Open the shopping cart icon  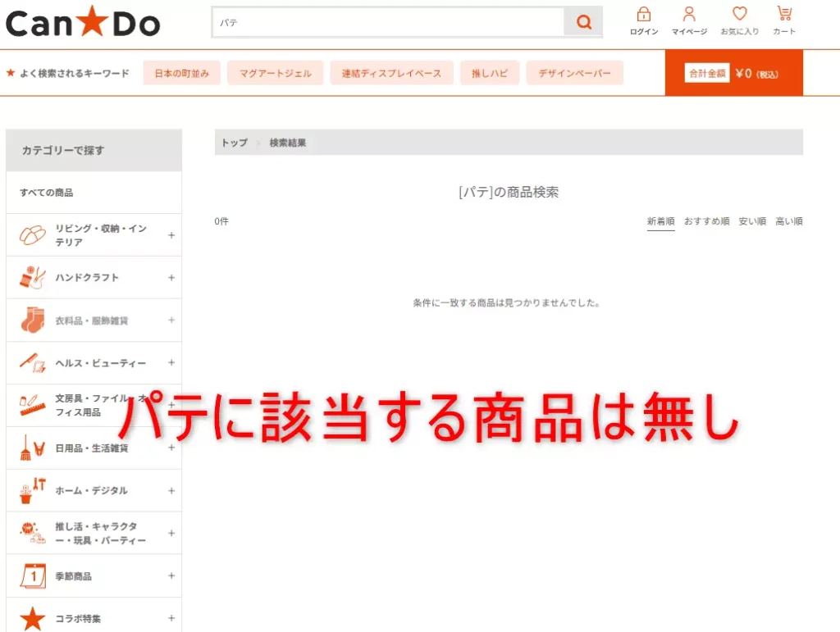click(784, 15)
